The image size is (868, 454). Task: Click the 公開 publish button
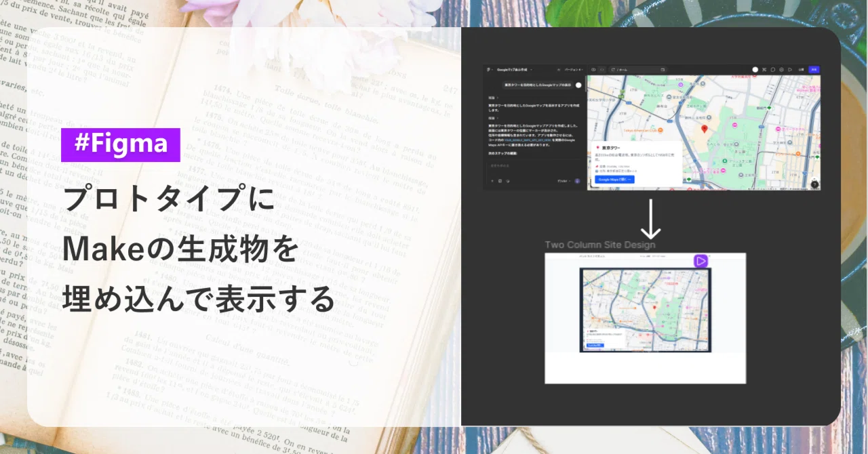tap(801, 70)
